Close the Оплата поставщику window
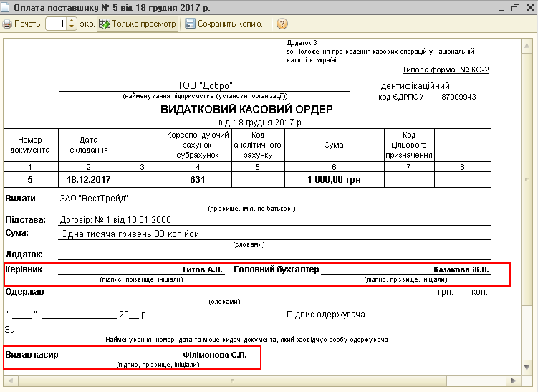Image resolution: width=538 pixels, height=392 pixels. pos(530,7)
